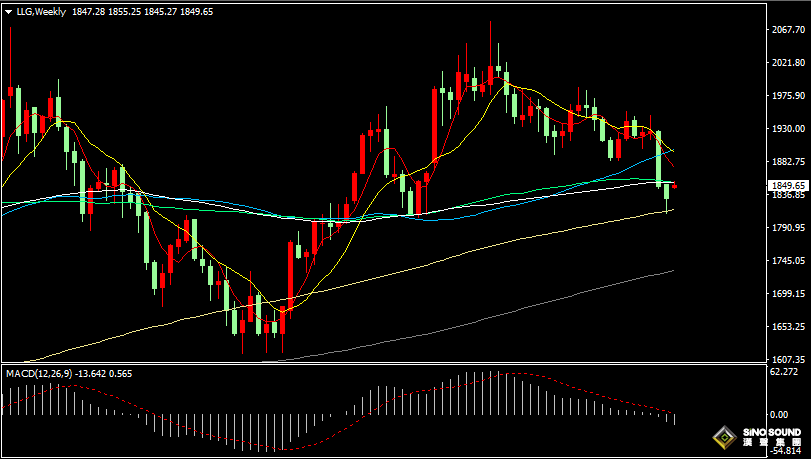Image resolution: width=811 pixels, height=459 pixels.
Task: Click the Sino Sound diamond logo icon
Action: [721, 437]
